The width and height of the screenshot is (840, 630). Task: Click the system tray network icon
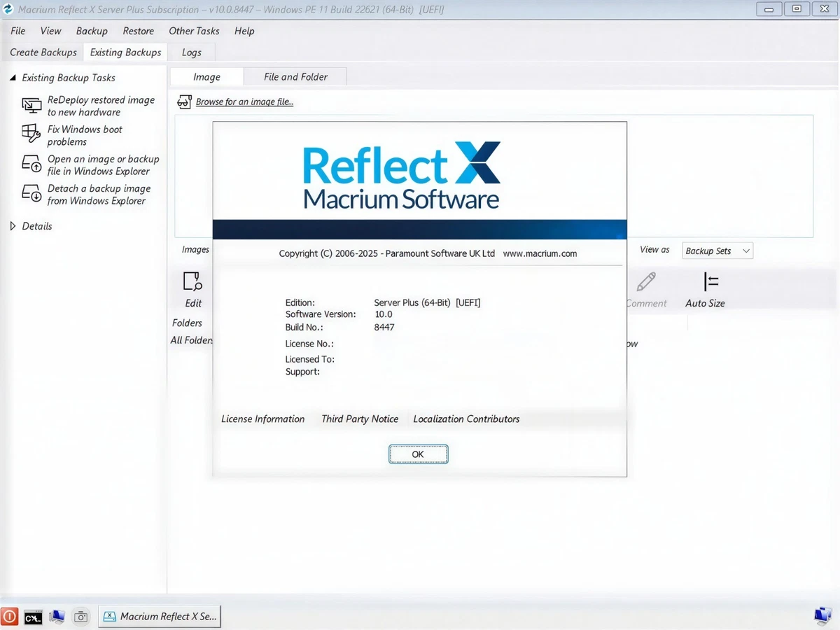tap(822, 616)
